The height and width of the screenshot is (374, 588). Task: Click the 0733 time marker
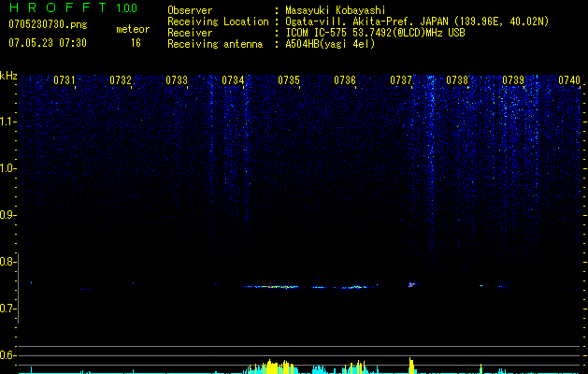177,80
